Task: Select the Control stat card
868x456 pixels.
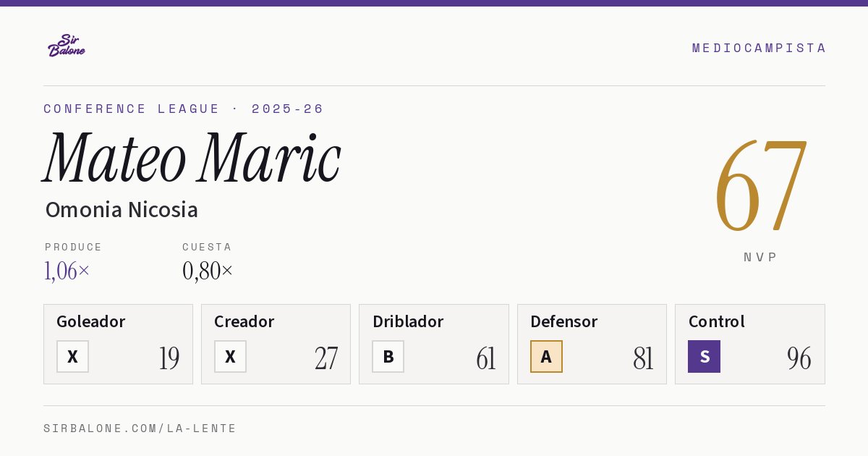Action: click(x=750, y=344)
